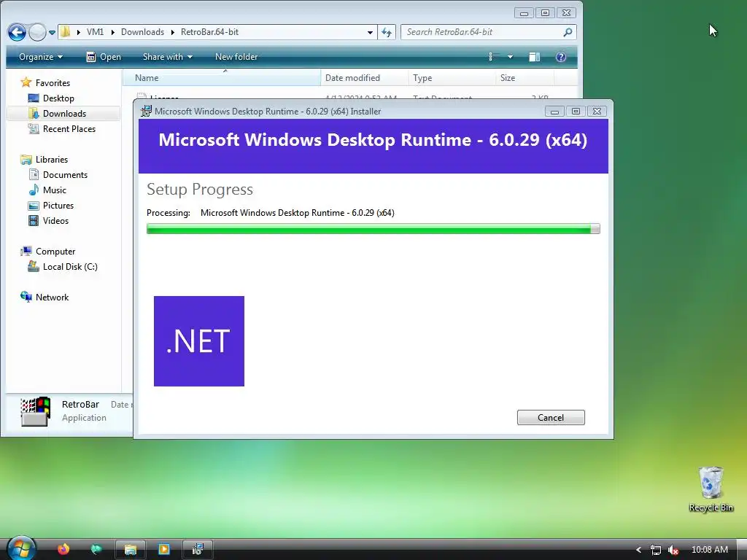
Task: Close the installer window
Action: (x=597, y=112)
